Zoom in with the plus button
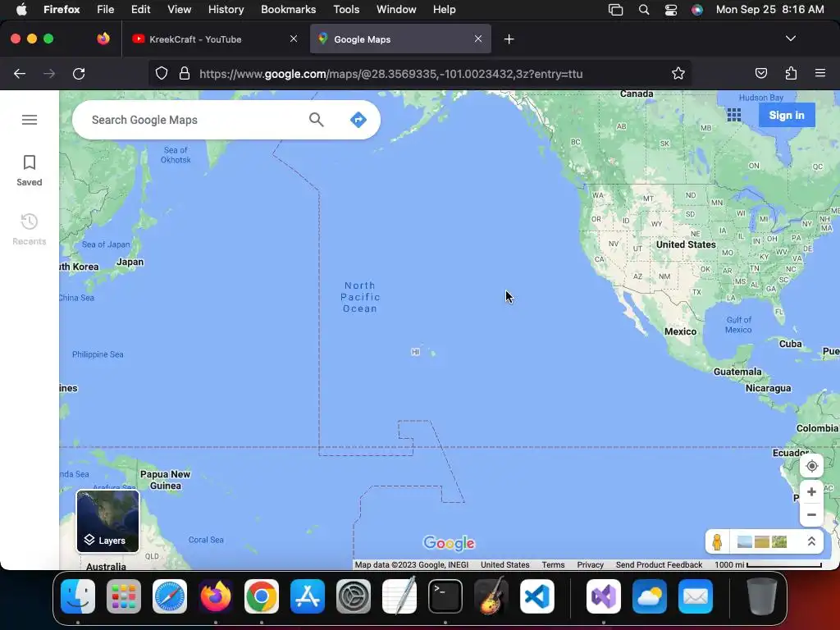 pos(811,492)
